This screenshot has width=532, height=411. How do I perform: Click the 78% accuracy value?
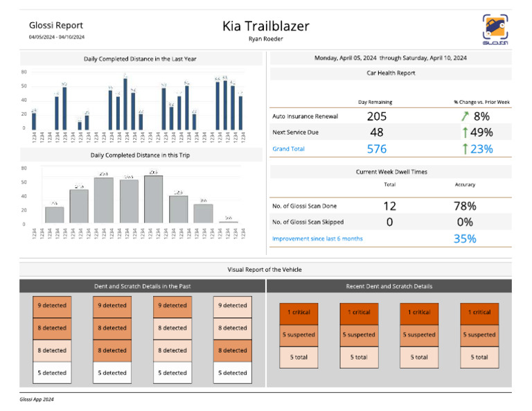coord(465,206)
